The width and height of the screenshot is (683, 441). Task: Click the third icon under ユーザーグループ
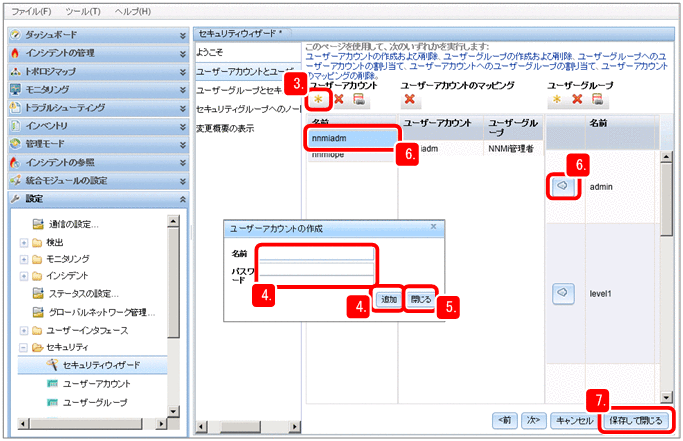click(598, 99)
